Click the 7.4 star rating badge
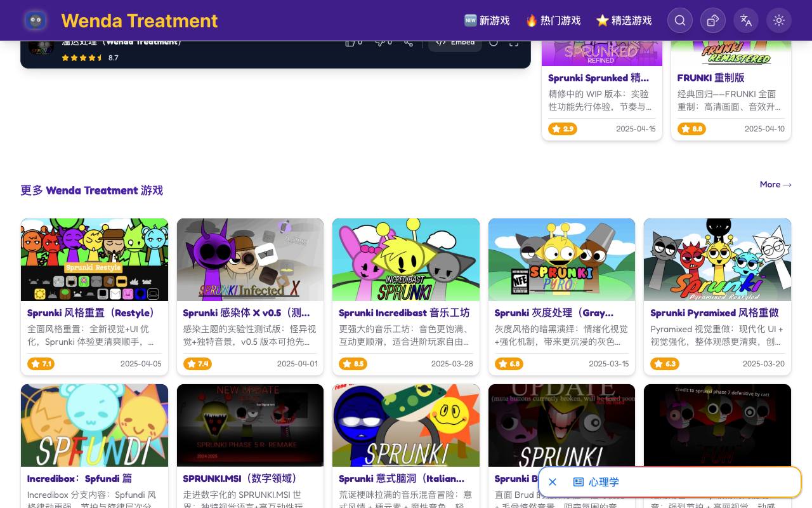This screenshot has width=812, height=508. (197, 364)
